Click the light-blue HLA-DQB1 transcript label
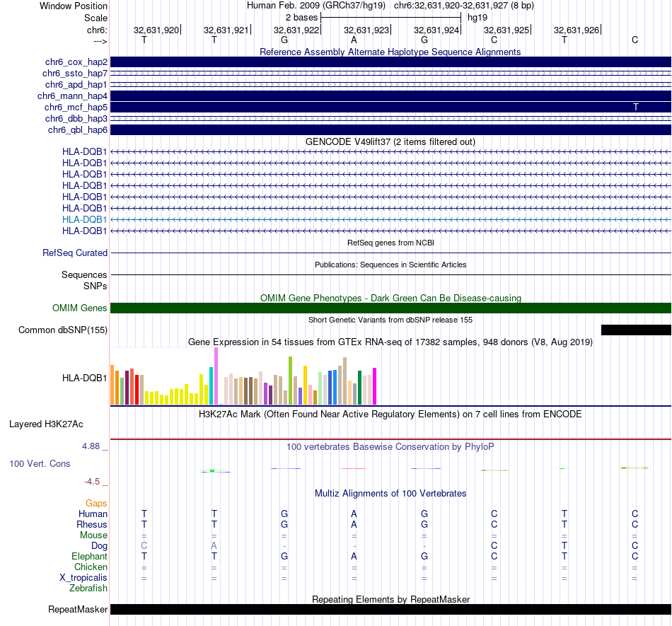 84,219
